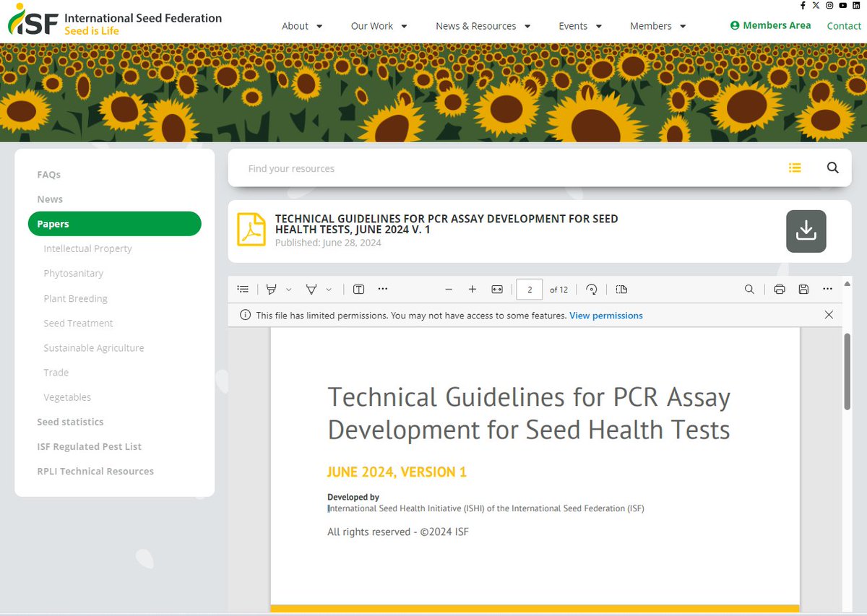The image size is (867, 616).
Task: Open Intellectual Property papers
Action: [87, 248]
